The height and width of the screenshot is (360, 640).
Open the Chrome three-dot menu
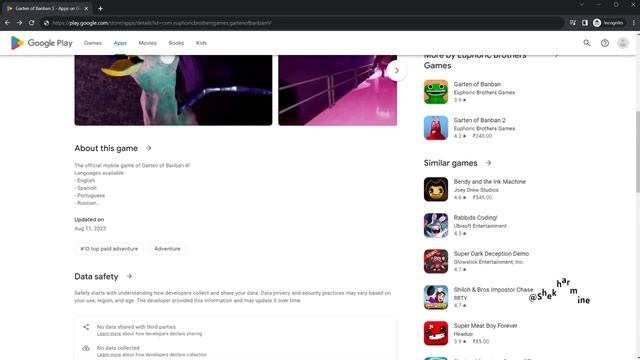pyautogui.click(x=633, y=23)
